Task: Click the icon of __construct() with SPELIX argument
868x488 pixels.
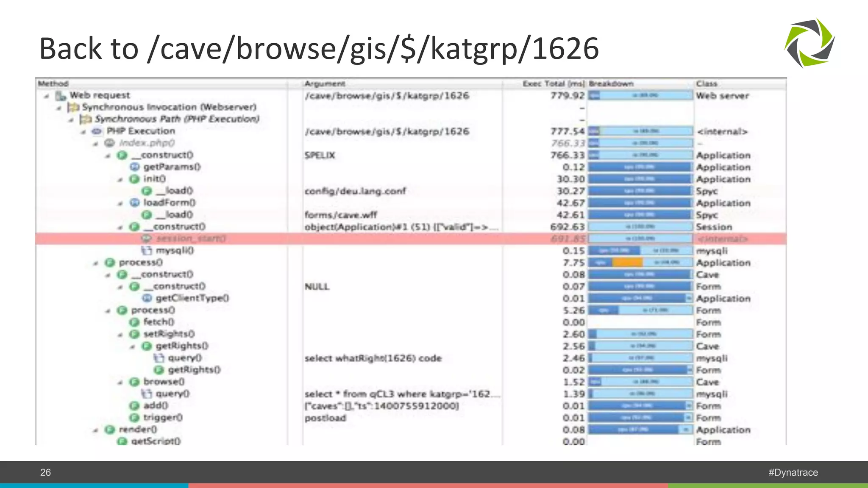Action: pyautogui.click(x=122, y=155)
